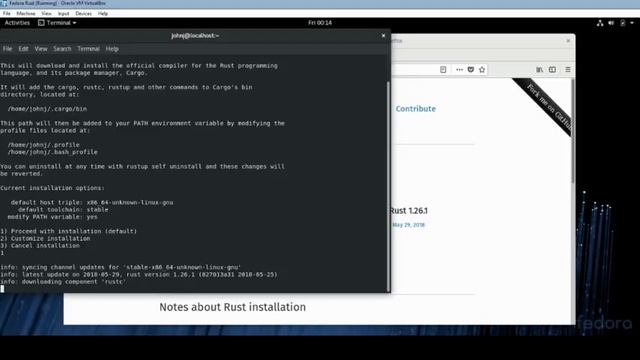Click 'modify PATH variable: yes' line
This screenshot has width=640, height=360.
53,217
